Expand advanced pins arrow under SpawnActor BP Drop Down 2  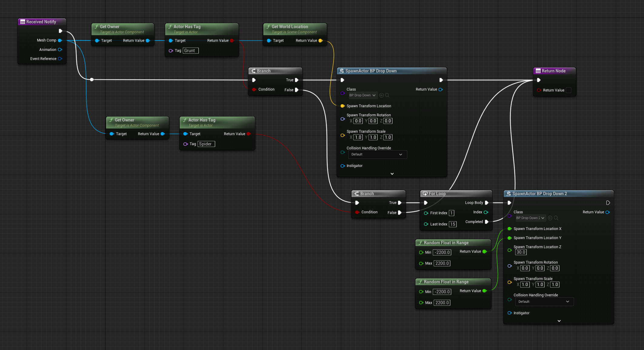559,321
